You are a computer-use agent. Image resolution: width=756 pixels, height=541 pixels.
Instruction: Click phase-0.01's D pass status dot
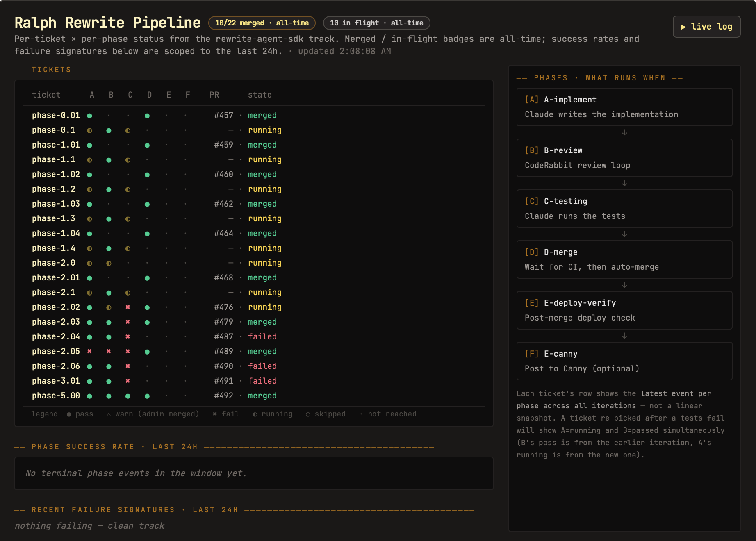tap(147, 116)
